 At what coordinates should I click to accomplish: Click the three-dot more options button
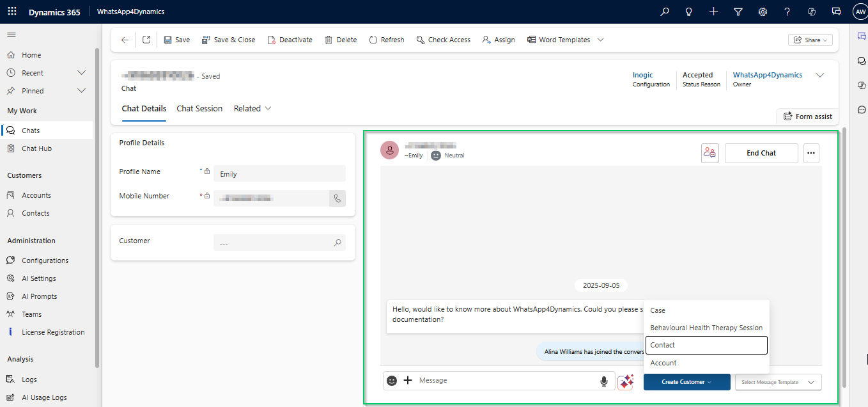(811, 154)
